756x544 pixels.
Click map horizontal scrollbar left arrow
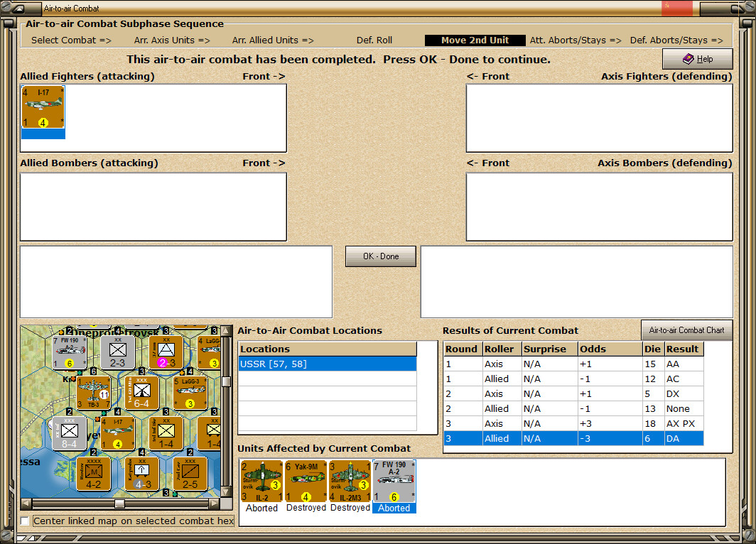[x=26, y=504]
